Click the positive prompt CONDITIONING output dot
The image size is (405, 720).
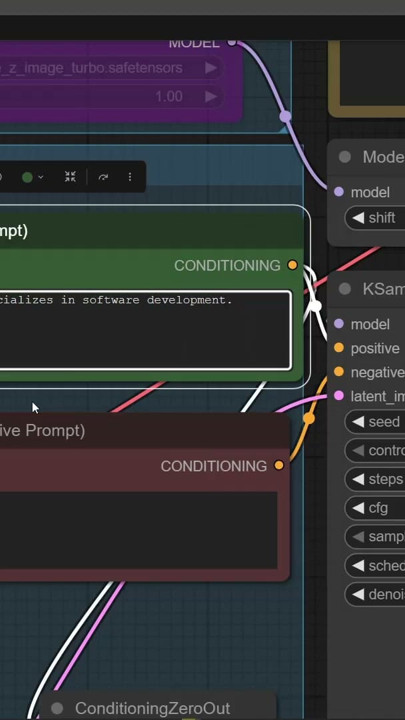[292, 265]
